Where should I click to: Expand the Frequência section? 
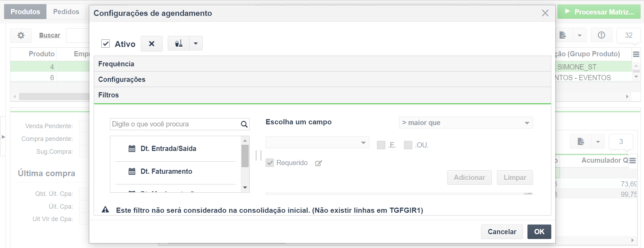116,64
